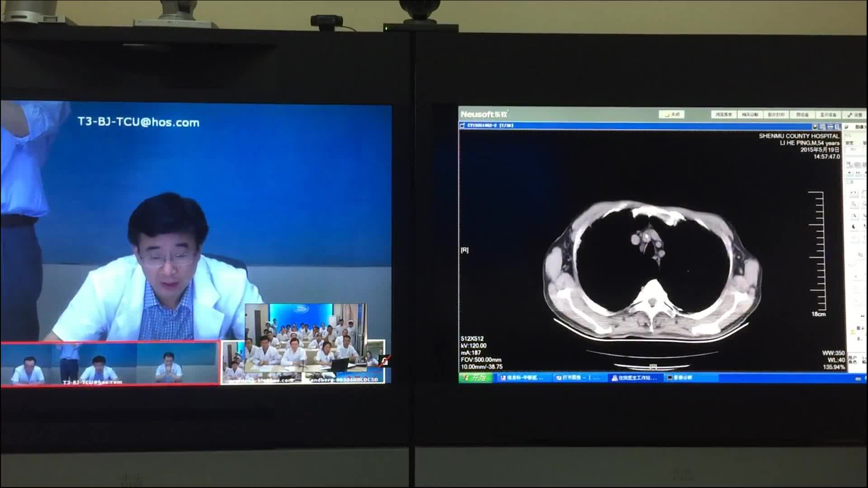The height and width of the screenshot is (488, 868).
Task: Click the FOV:500.00mm text
Action: pyautogui.click(x=481, y=360)
